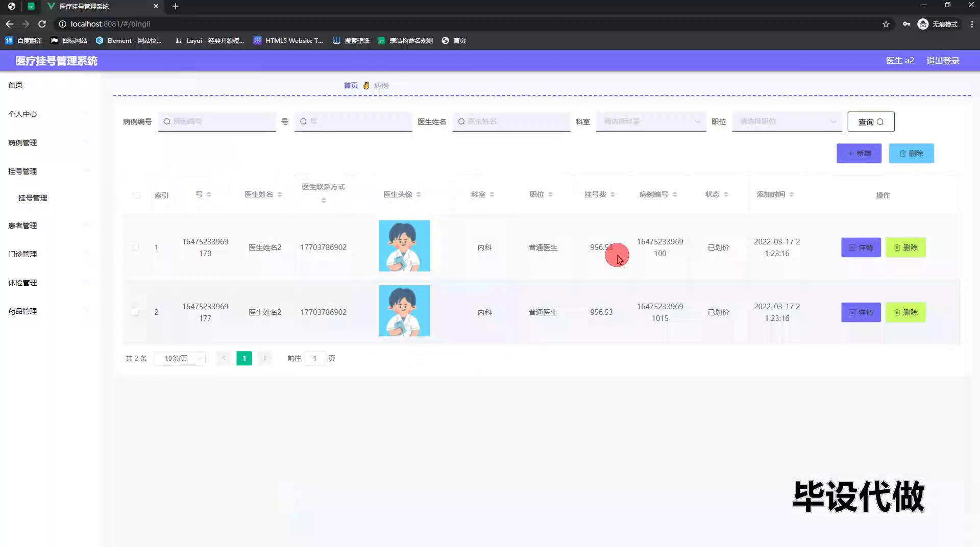Open the 科室 department dropdown

(651, 121)
